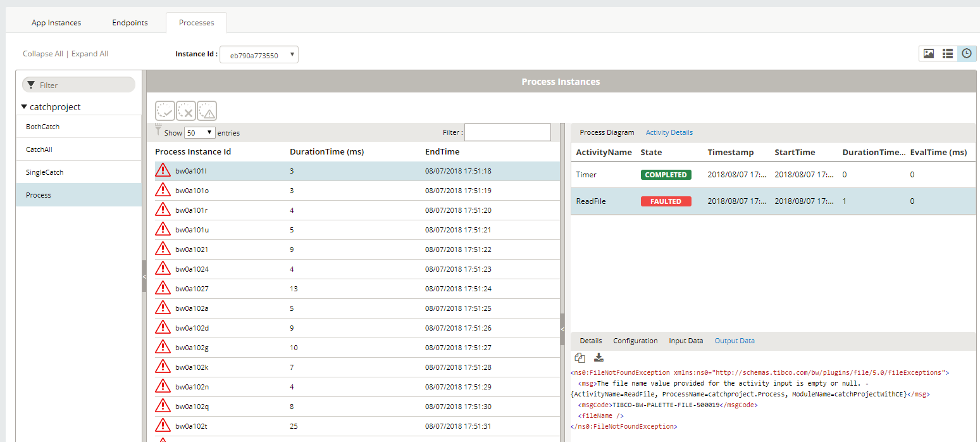This screenshot has width=980, height=442.
Task: Collapse the left panel with splitter arrow
Action: click(x=144, y=277)
